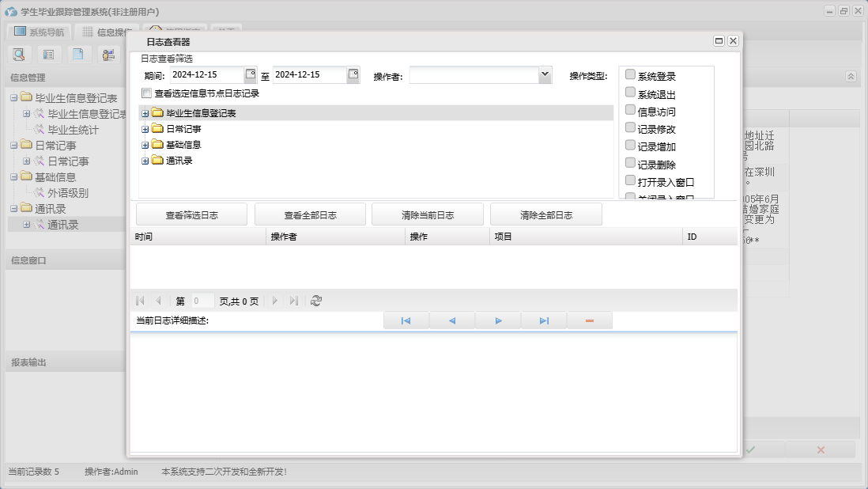
Task: Click the red minus delete log button
Action: [590, 320]
